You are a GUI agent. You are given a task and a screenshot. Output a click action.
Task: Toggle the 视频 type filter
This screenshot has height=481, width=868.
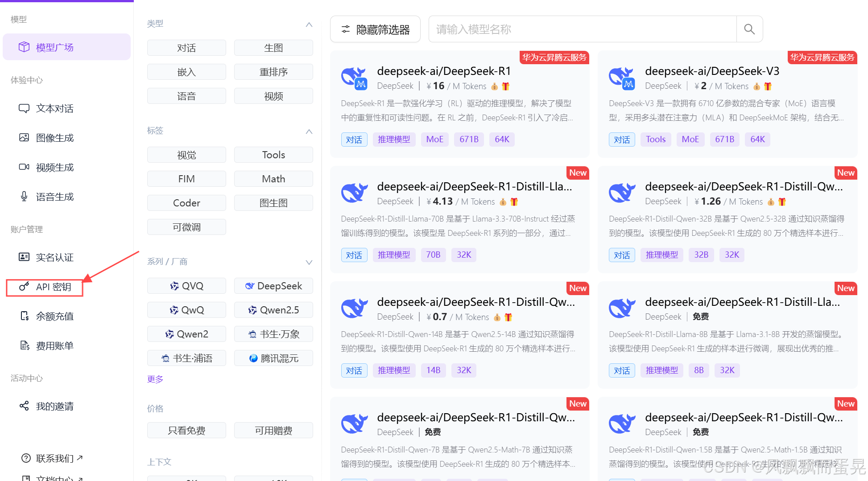[x=273, y=96]
